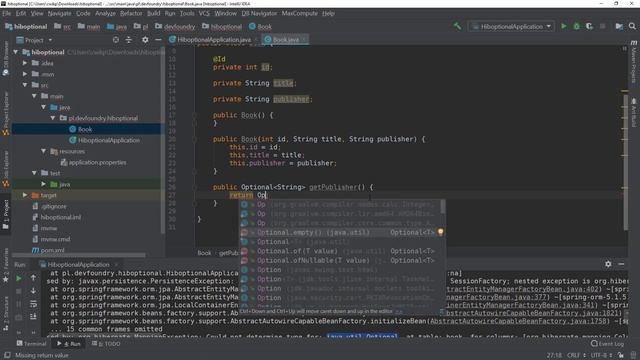Open run configuration HiboptionalApplication dropdown

pyautogui.click(x=511, y=27)
